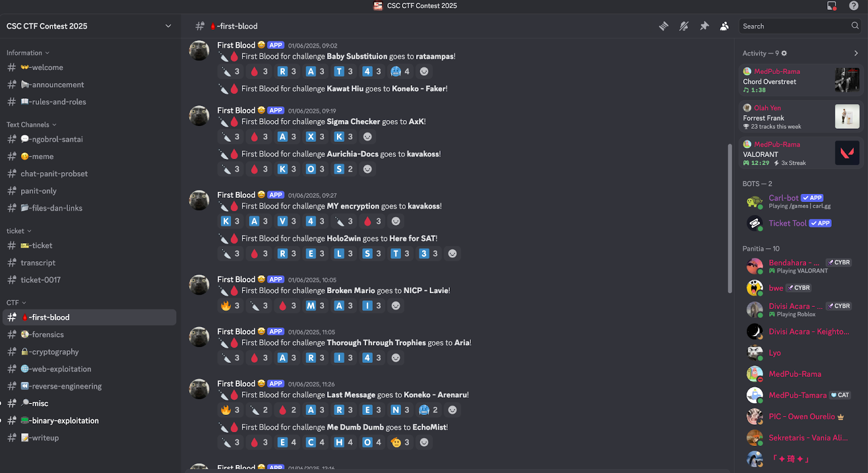Image resolution: width=868 pixels, height=473 pixels.
Task: Click the chat message scrollbar
Action: click(730, 218)
